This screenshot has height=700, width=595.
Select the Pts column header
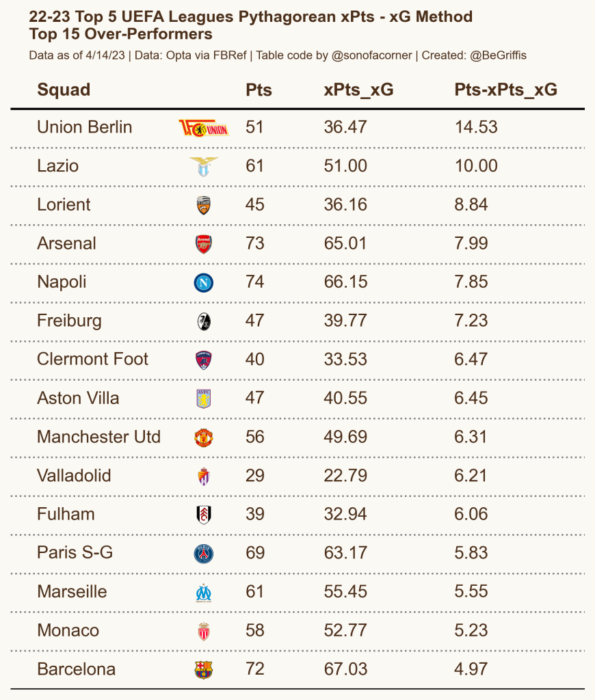pos(259,90)
